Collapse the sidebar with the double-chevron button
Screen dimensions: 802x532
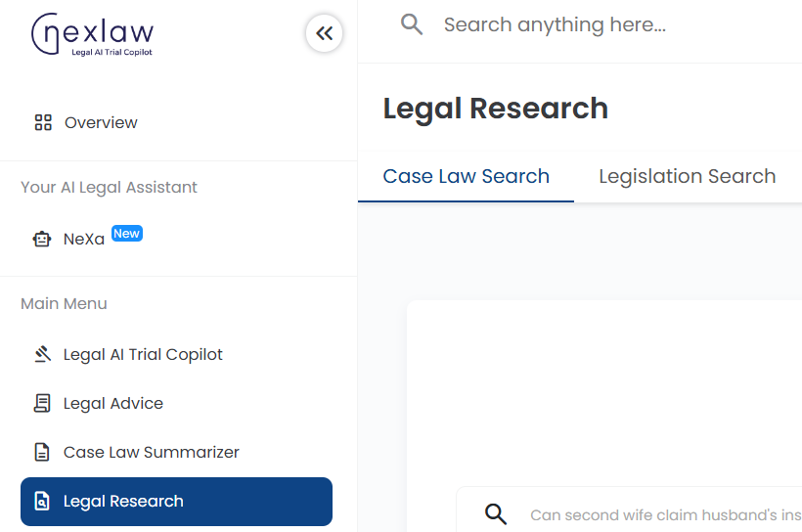tap(324, 34)
